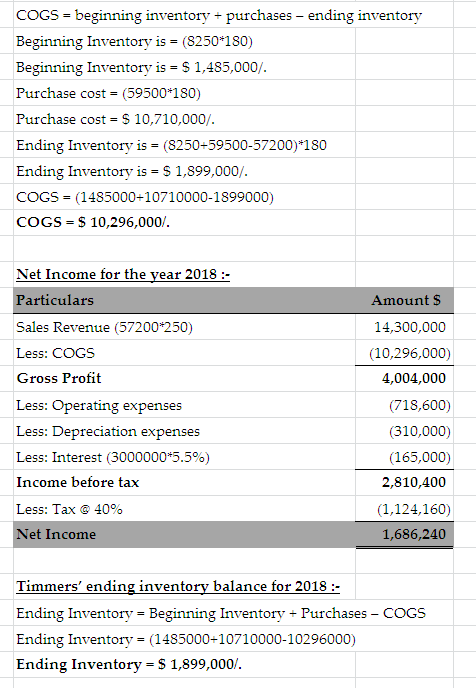Screen dimensions: 476x688
Task: Select the COGS formula definition cell
Action: tap(219, 15)
